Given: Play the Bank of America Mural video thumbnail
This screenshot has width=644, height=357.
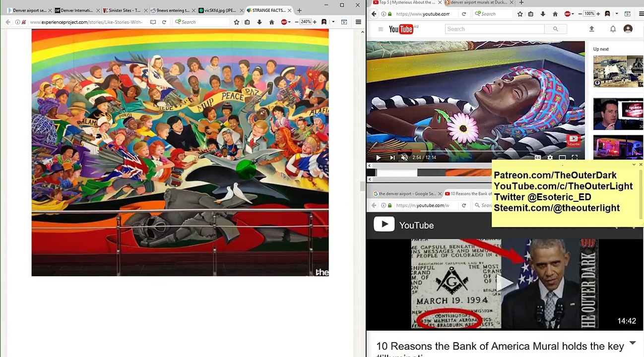Looking at the screenshot, I should tap(505, 284).
